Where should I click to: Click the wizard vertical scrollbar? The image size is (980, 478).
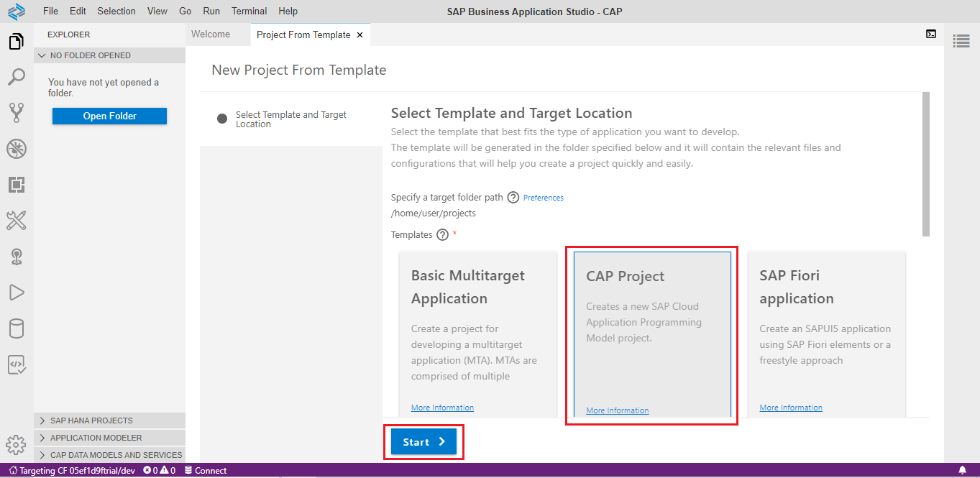pyautogui.click(x=925, y=164)
